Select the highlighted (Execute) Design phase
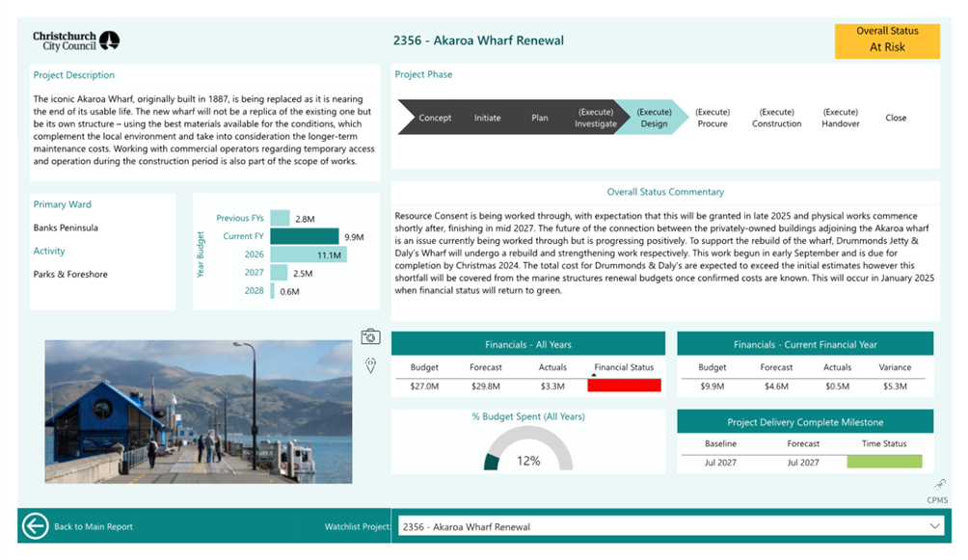This screenshot has height=560, width=968. [654, 118]
